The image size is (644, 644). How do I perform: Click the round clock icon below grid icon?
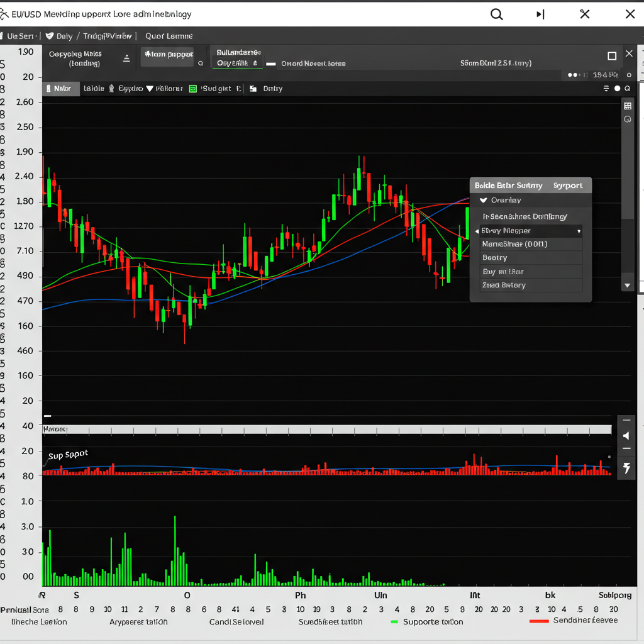coord(628,119)
